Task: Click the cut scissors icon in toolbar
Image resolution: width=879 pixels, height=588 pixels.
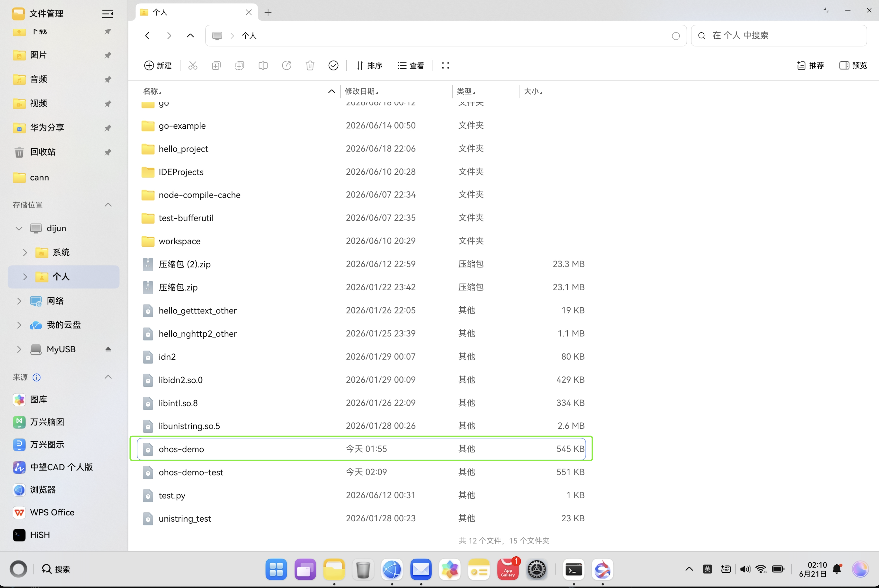Action: click(193, 66)
